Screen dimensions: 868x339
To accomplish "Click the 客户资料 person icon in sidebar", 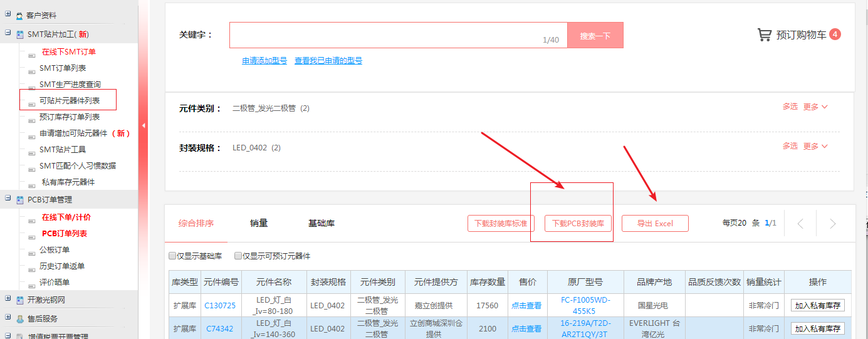I will point(20,16).
